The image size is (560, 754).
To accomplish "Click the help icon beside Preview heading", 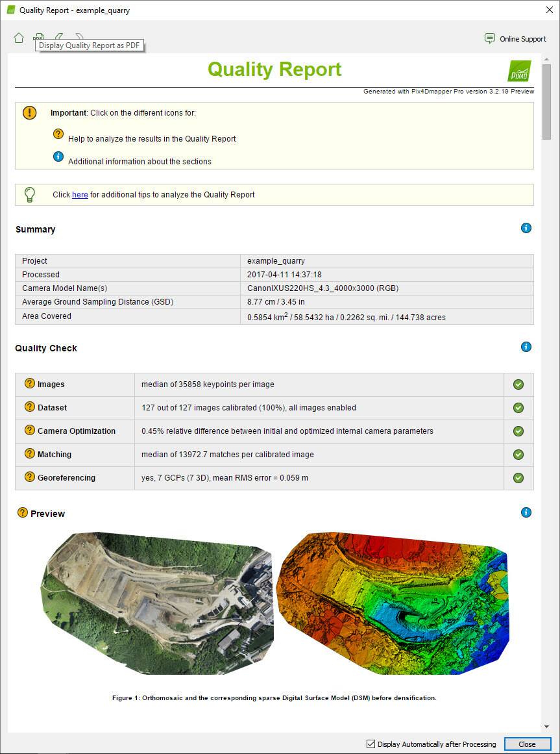I will [x=23, y=513].
